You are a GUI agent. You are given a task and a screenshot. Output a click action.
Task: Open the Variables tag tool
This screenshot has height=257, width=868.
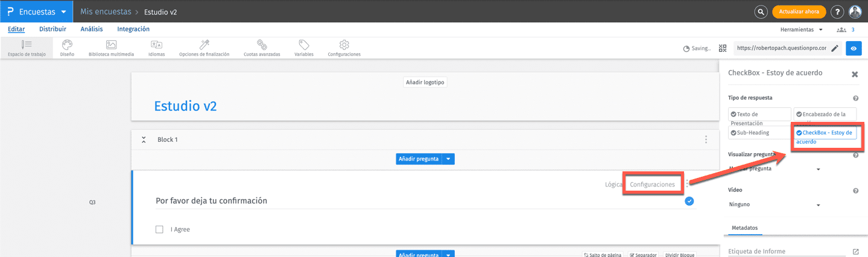point(304,48)
